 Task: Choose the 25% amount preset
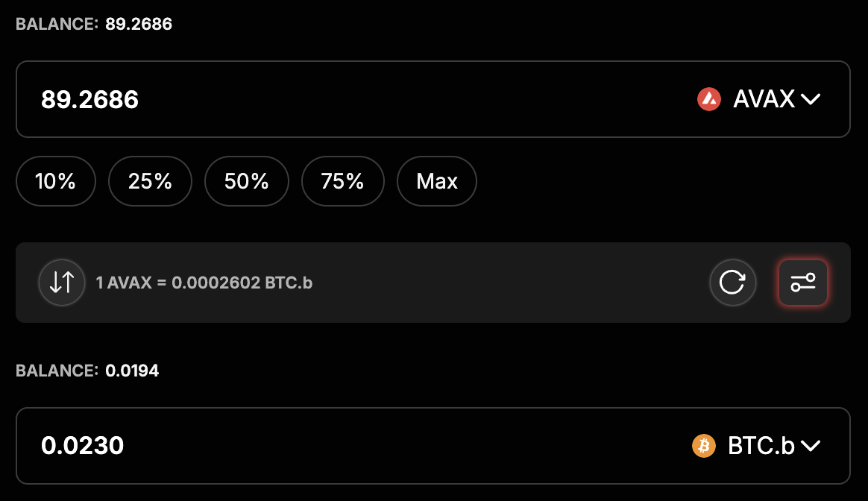[x=150, y=180]
